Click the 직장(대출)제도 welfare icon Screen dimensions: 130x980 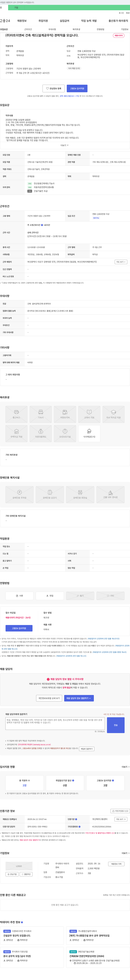[x=41, y=434]
